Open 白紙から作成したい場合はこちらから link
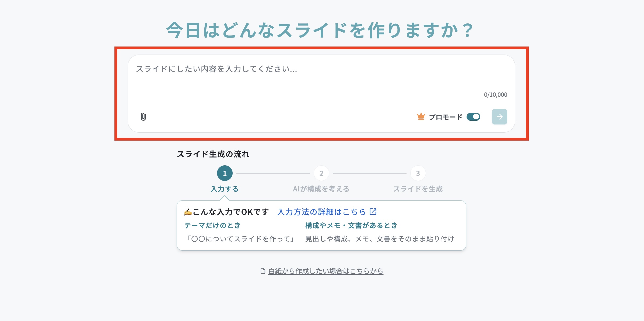The width and height of the screenshot is (644, 321). (326, 271)
